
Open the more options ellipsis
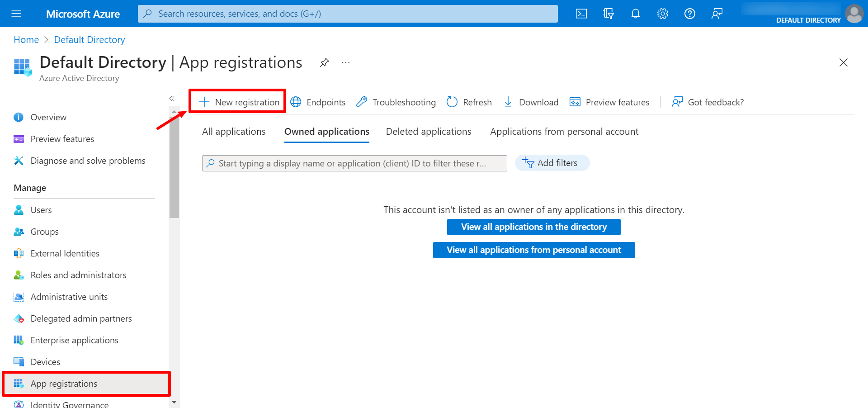pyautogui.click(x=346, y=62)
